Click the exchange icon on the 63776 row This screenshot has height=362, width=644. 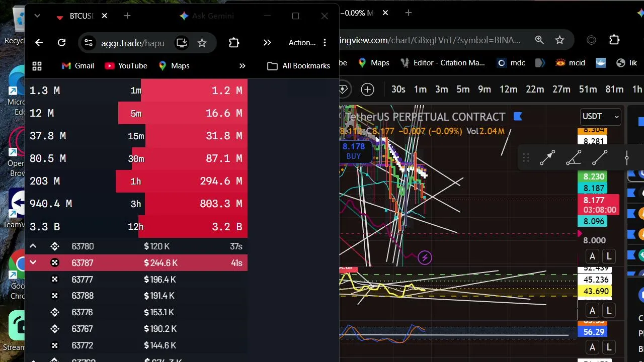pyautogui.click(x=55, y=312)
